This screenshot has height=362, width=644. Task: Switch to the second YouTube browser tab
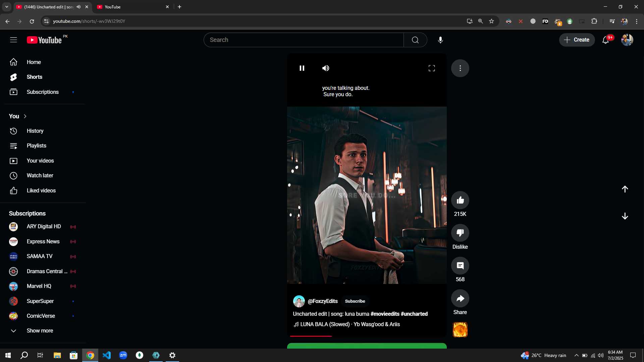click(133, 7)
